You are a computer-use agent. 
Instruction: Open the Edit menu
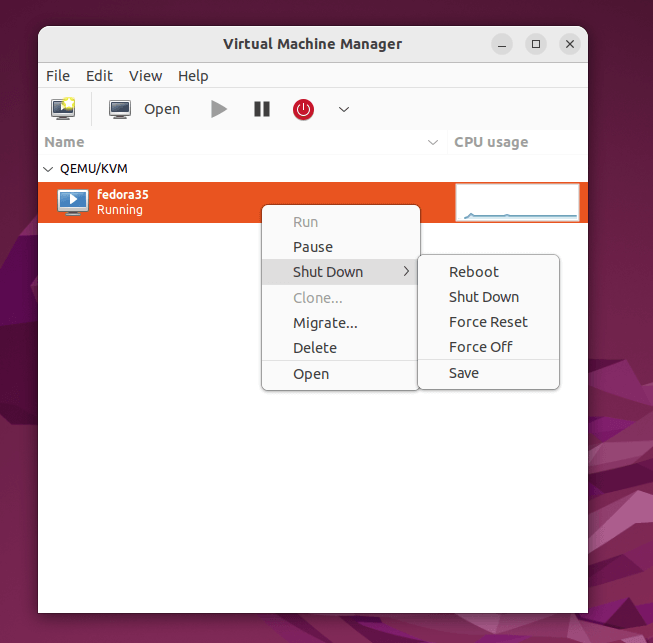coord(99,76)
